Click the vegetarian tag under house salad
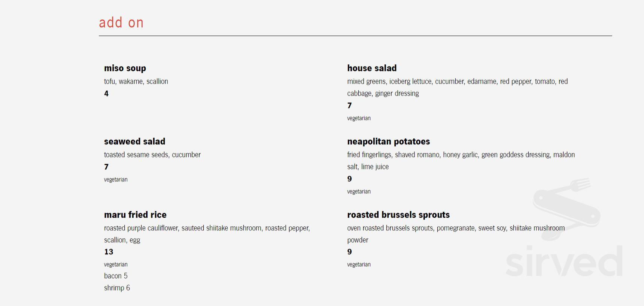Screen dimensions: 644x306 (359, 118)
